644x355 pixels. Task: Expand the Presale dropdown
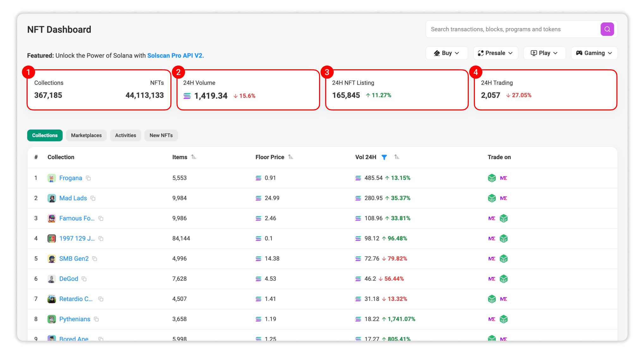[495, 53]
